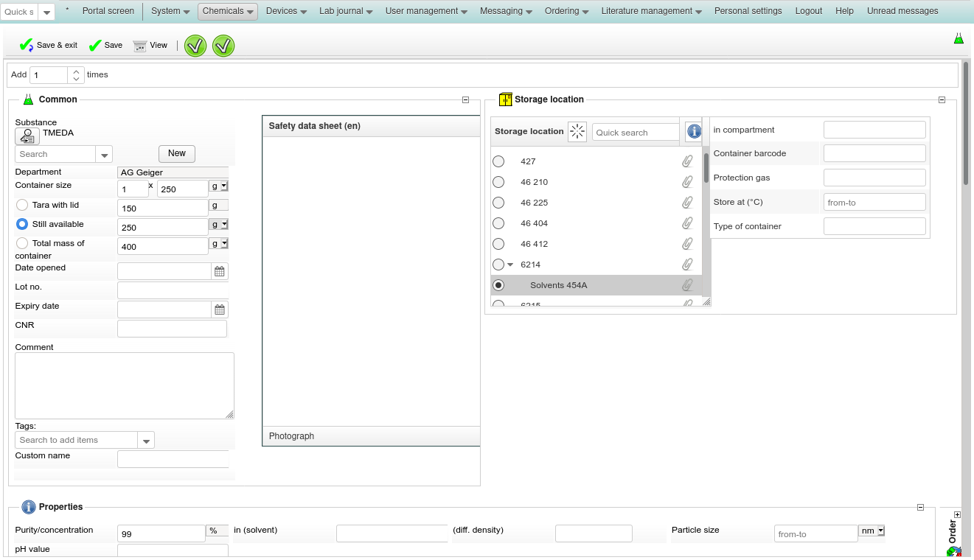974x560 pixels.
Task: Click into the Comment text area
Action: point(124,385)
